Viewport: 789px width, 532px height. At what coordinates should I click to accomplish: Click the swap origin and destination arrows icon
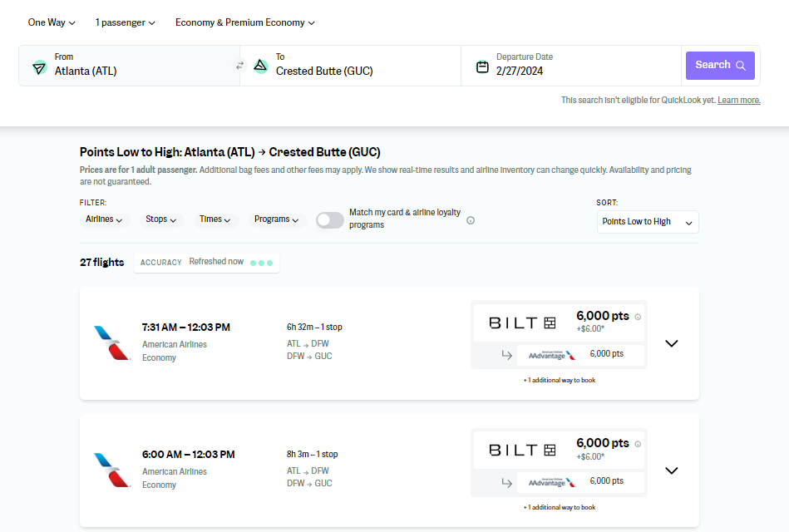tap(239, 66)
